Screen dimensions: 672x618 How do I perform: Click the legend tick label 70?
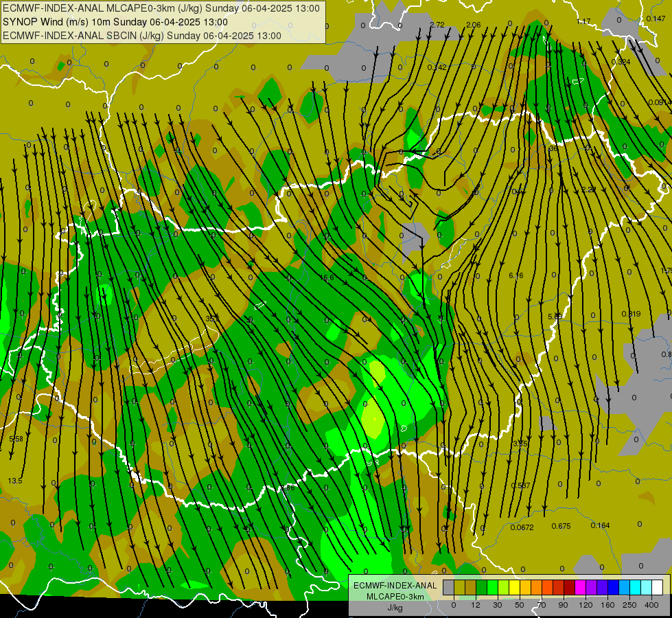(x=542, y=605)
